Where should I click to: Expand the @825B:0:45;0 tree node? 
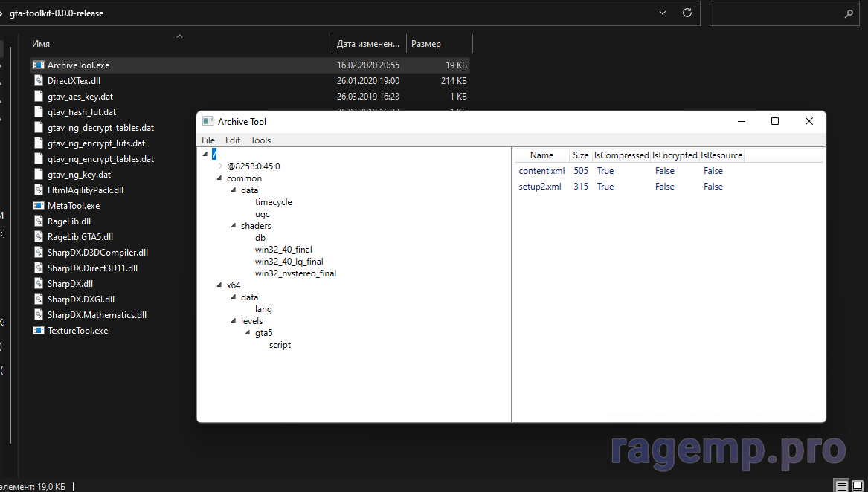point(220,166)
